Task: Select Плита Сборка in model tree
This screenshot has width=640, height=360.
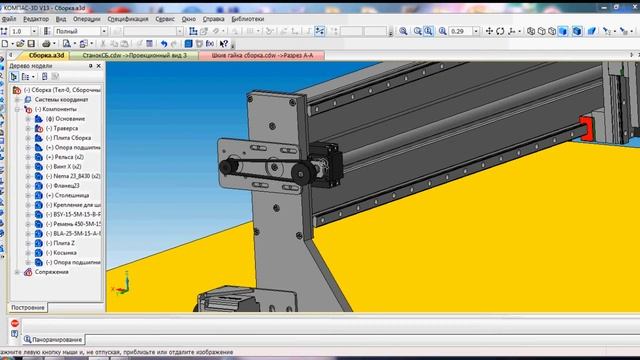Action: point(68,138)
